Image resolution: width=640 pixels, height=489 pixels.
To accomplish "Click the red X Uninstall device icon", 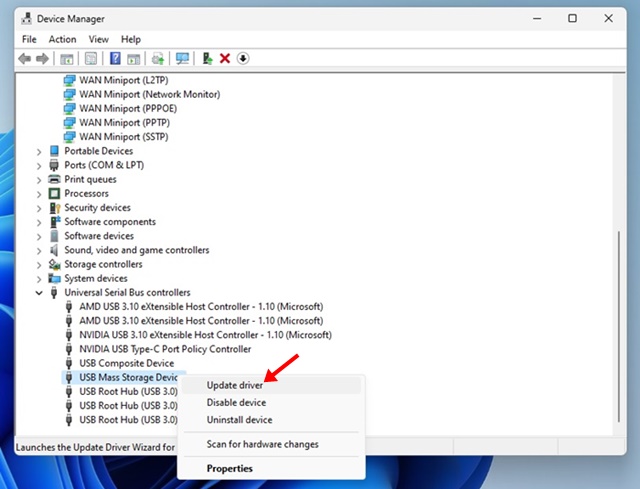I will [225, 59].
